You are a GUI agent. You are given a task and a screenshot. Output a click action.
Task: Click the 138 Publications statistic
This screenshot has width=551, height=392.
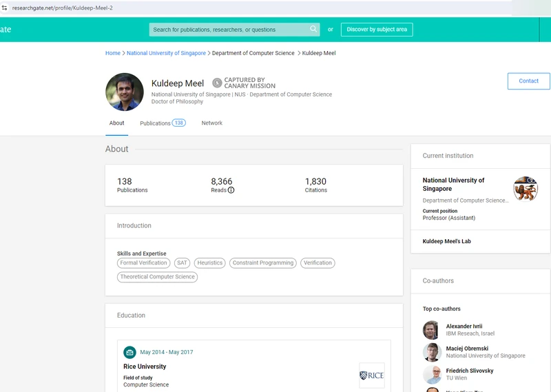132,185
